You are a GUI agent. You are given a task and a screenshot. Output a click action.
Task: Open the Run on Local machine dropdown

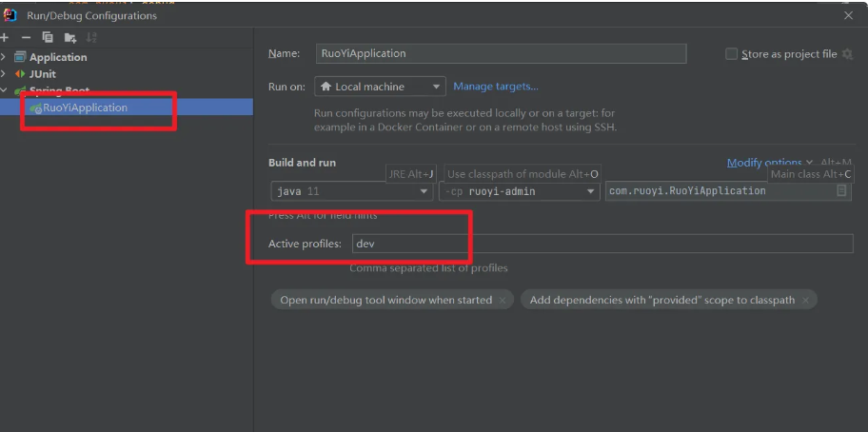point(381,87)
